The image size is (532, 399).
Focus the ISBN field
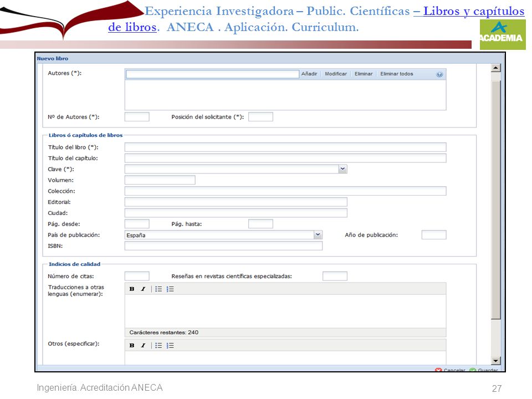[x=223, y=246]
